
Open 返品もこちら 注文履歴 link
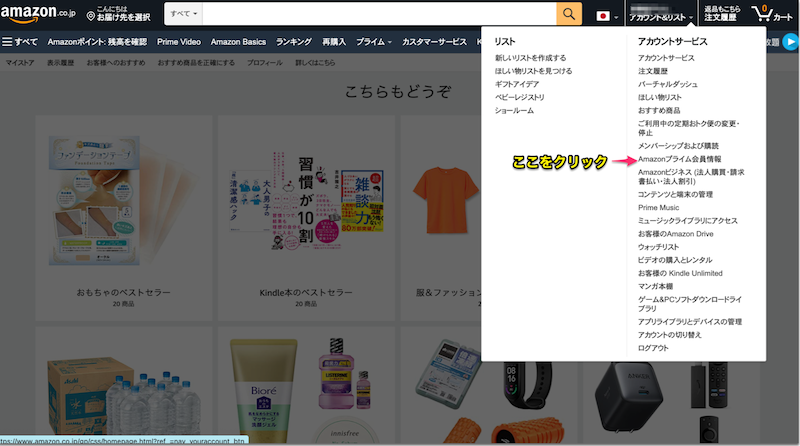click(722, 14)
